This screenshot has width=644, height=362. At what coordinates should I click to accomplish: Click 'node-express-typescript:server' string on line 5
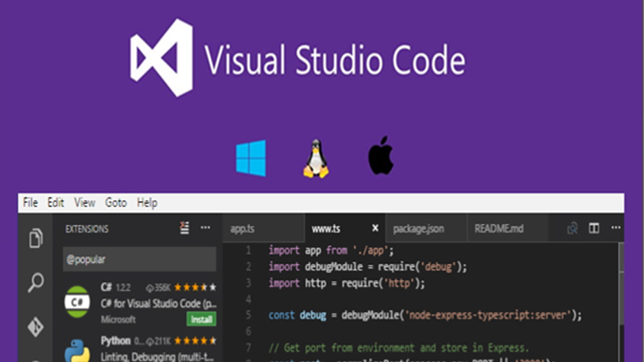[x=489, y=316]
